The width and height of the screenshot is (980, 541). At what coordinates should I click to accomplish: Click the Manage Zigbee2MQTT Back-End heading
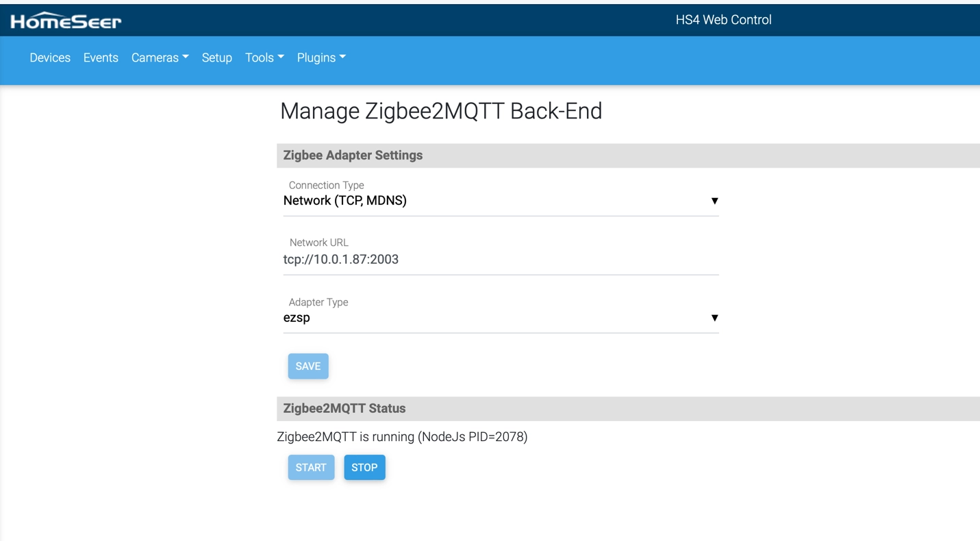(441, 111)
